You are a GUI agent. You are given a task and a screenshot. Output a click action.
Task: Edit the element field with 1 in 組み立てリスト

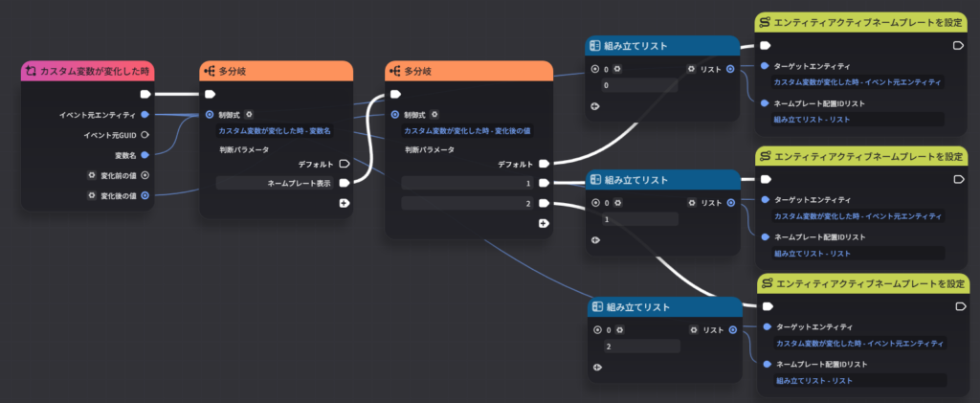coord(640,218)
